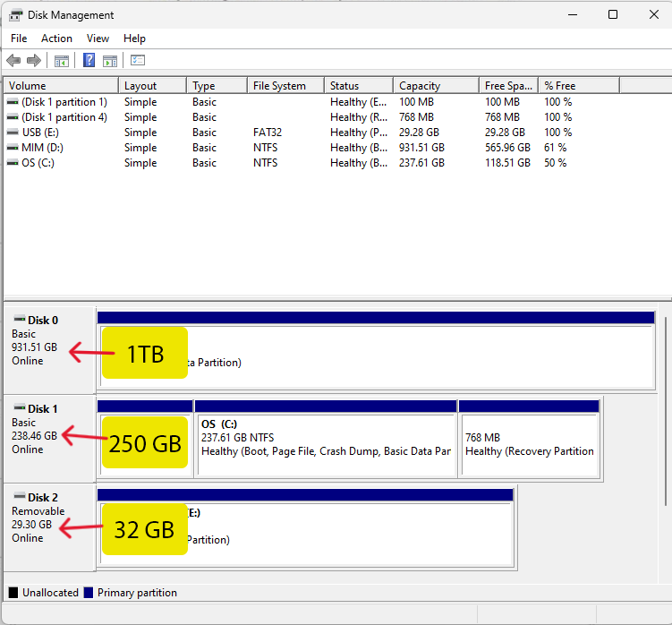Click the FAT32 file system cell
This screenshot has height=625, width=672.
pyautogui.click(x=268, y=133)
